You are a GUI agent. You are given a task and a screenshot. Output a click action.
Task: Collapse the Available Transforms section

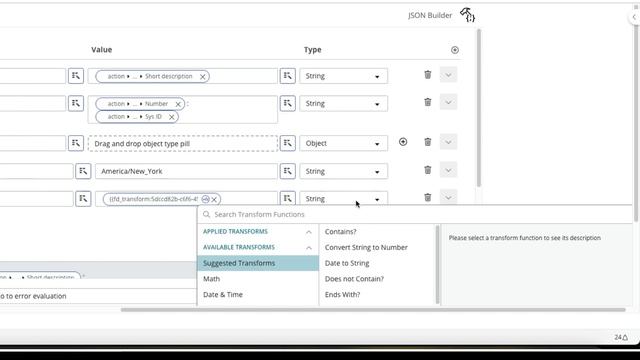[x=309, y=248]
